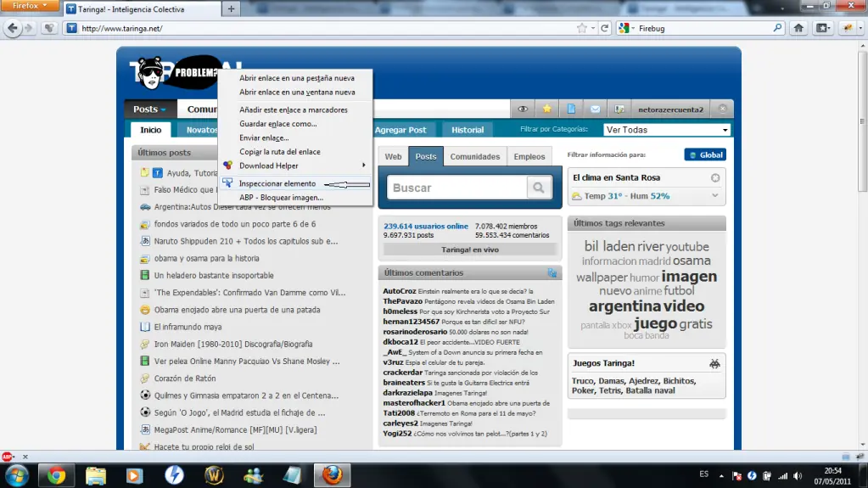The image size is (868, 488).
Task: Click the Buscar search input field
Action: point(457,188)
